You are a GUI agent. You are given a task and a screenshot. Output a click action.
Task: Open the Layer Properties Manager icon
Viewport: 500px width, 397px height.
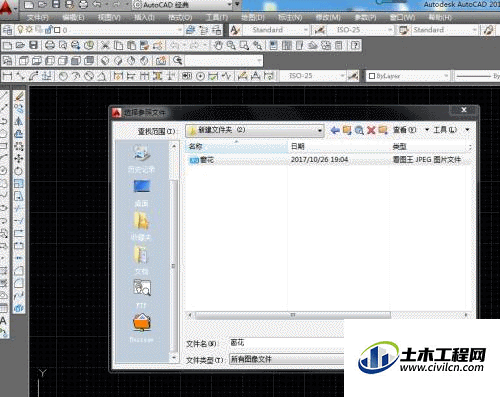pos(7,30)
